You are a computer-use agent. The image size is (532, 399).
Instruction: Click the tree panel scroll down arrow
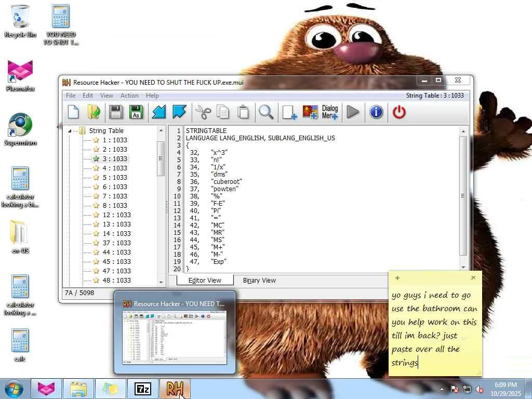tap(161, 282)
